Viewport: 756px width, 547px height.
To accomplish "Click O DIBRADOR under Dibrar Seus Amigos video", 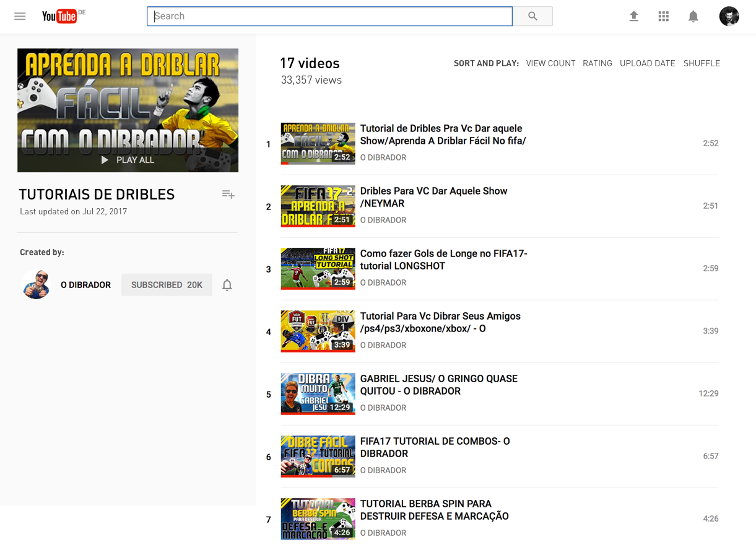I will tap(383, 345).
